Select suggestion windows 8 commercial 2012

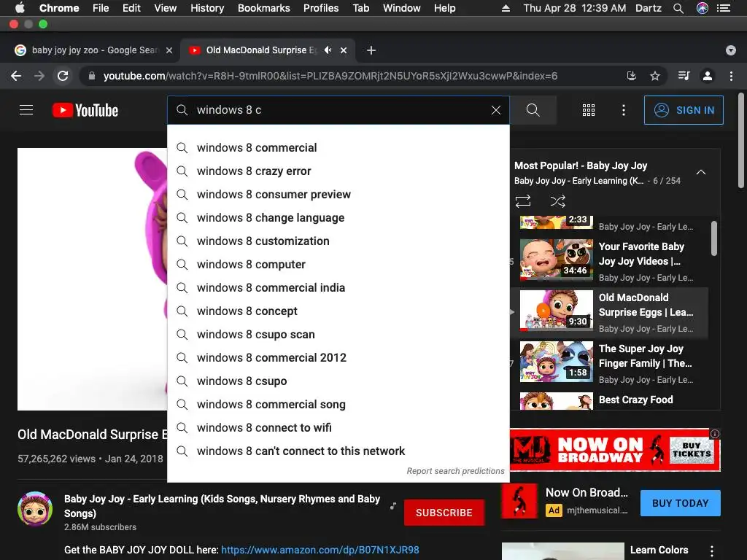(x=338, y=357)
